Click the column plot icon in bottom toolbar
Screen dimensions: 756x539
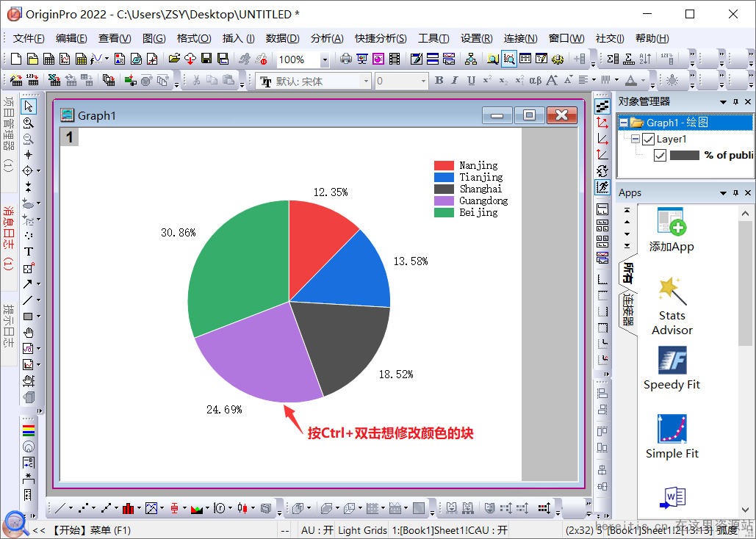point(128,508)
